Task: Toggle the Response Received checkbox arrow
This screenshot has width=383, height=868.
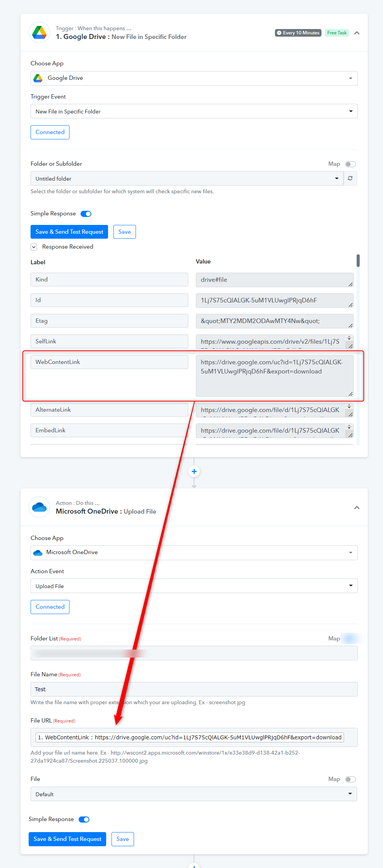Action: [x=34, y=247]
